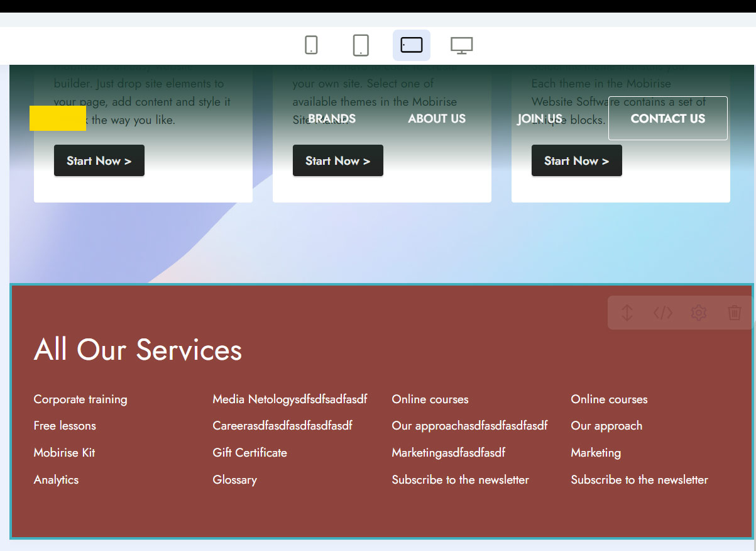
Task: Open the Corporate training link
Action: pos(80,399)
